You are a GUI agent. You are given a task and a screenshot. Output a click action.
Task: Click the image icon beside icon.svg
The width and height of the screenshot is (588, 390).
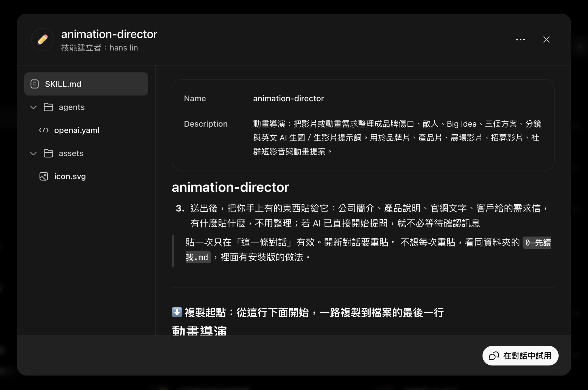44,176
